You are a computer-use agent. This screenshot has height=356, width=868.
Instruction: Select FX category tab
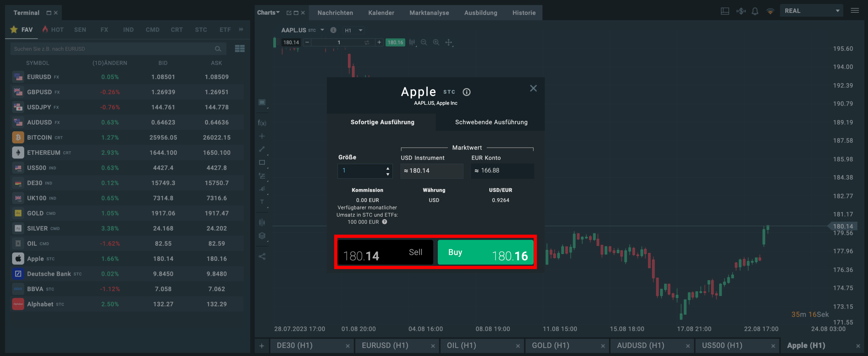coord(104,30)
